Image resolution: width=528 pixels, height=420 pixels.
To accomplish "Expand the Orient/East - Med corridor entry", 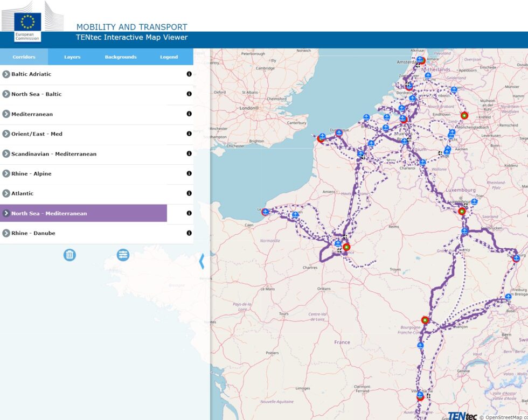I will (x=5, y=134).
